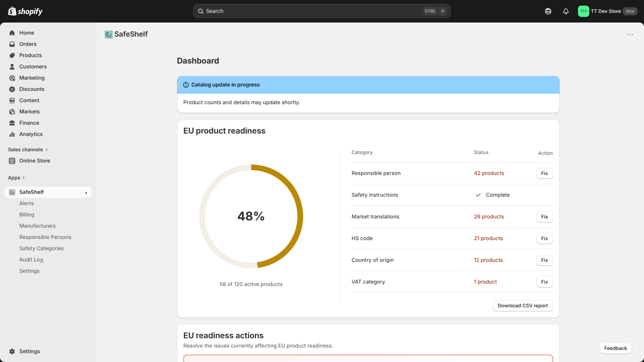The image size is (644, 362).
Task: Fix the VAT category issue
Action: (545, 282)
